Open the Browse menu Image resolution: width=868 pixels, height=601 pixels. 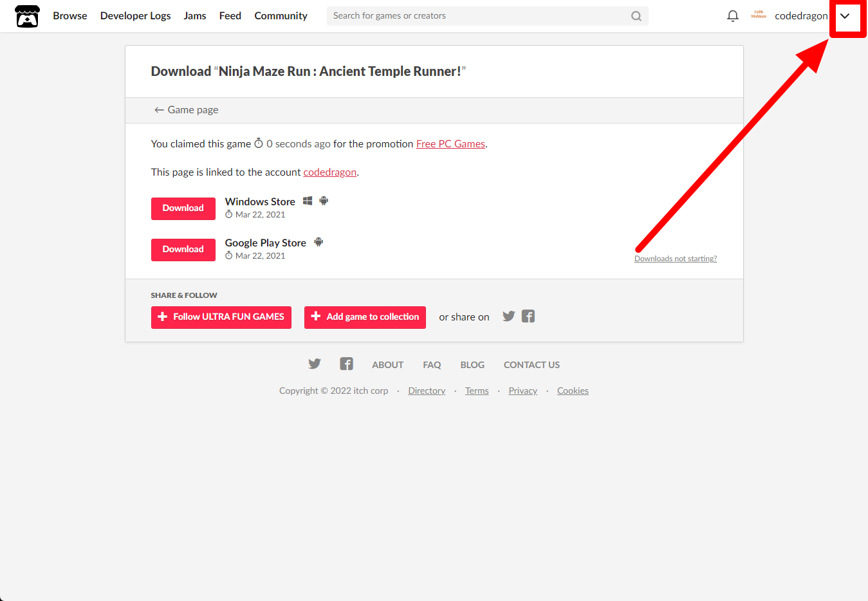[x=70, y=16]
